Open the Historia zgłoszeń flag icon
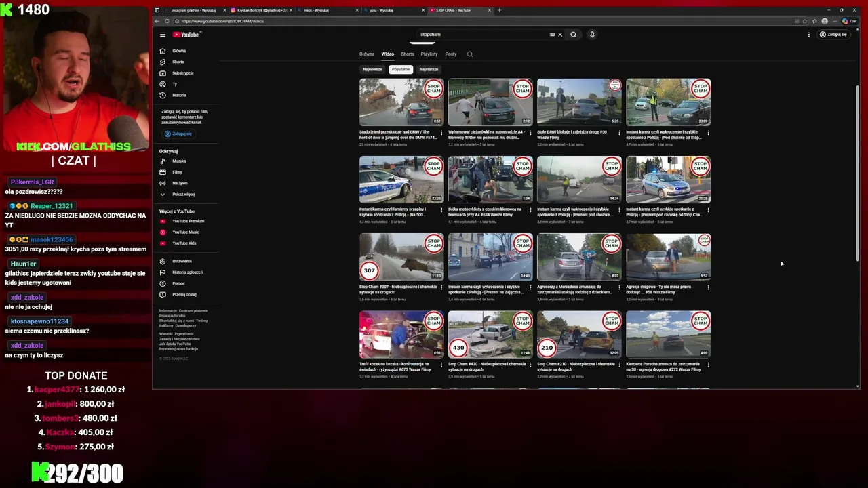 [163, 272]
